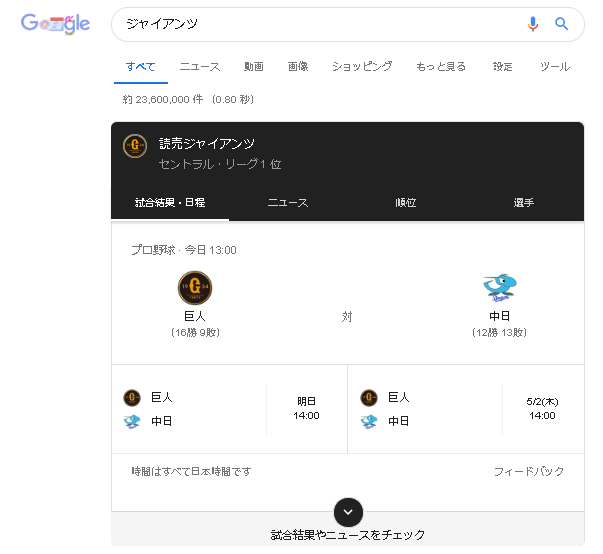Viewport: 603px width, 554px height.
Task: Click 中日 team name in today's game
Action: point(500,316)
